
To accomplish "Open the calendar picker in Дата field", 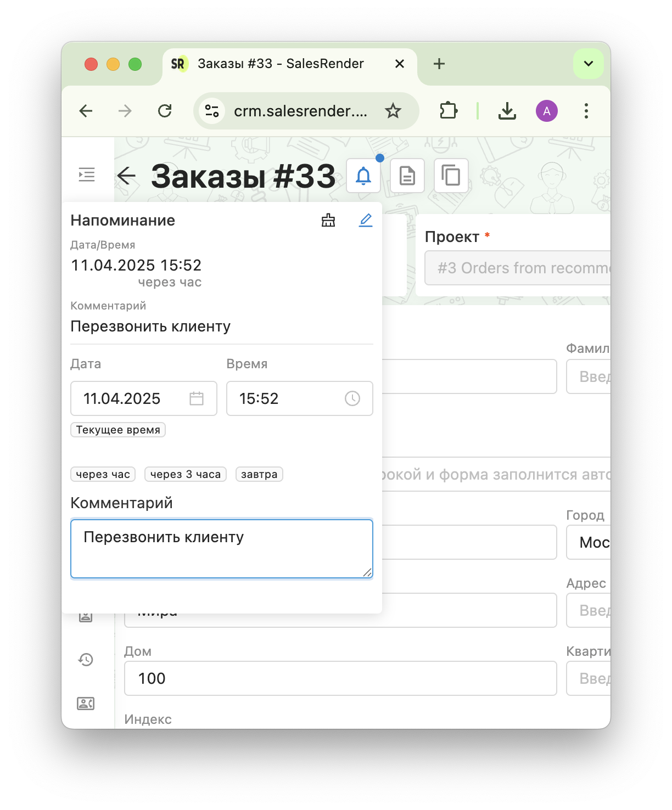I will click(x=197, y=398).
